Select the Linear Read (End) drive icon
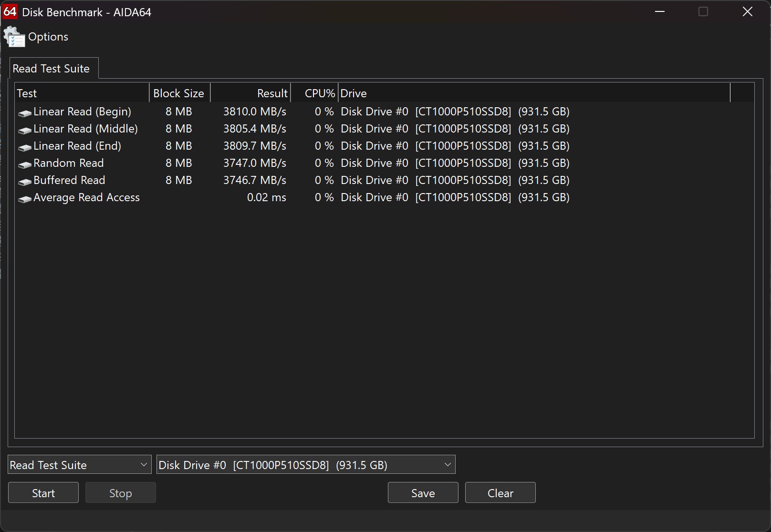This screenshot has height=532, width=771. coord(25,147)
